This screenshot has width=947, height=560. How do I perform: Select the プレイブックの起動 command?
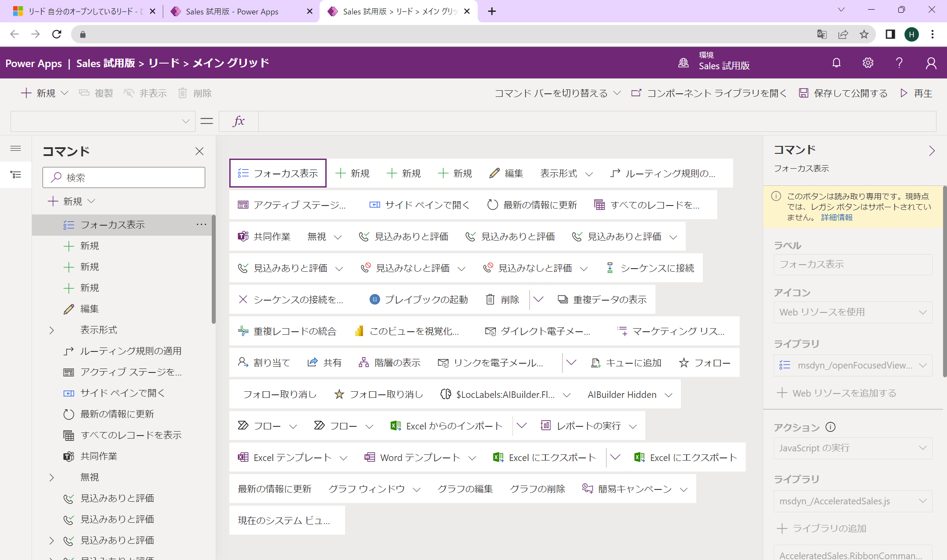click(x=419, y=300)
